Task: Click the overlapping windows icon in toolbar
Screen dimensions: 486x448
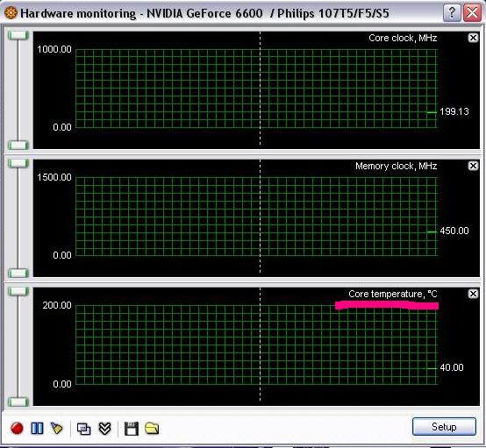Action: 83,429
